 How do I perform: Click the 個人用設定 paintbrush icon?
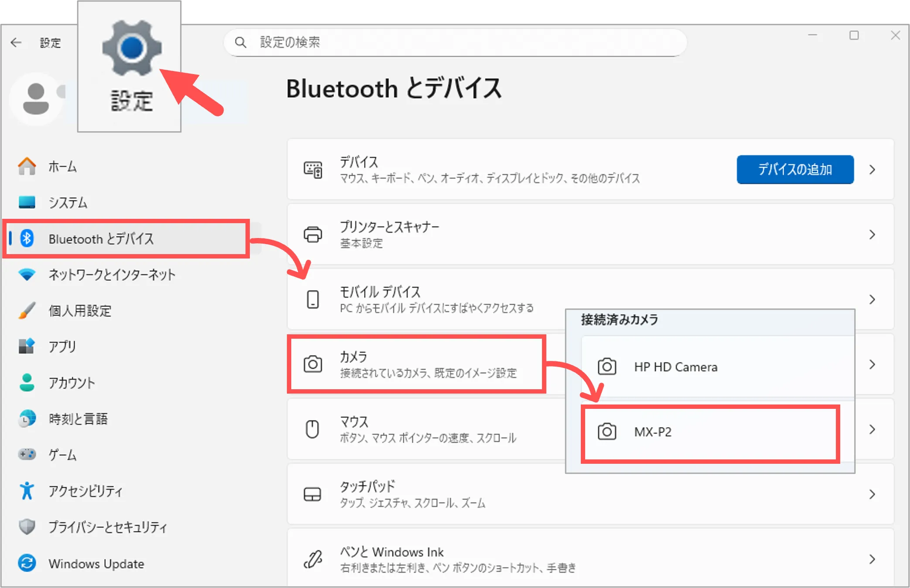(x=27, y=311)
